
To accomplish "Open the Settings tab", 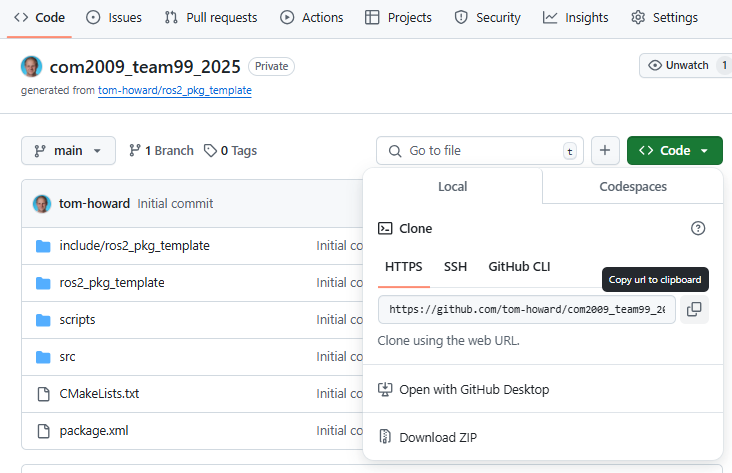I will (665, 18).
